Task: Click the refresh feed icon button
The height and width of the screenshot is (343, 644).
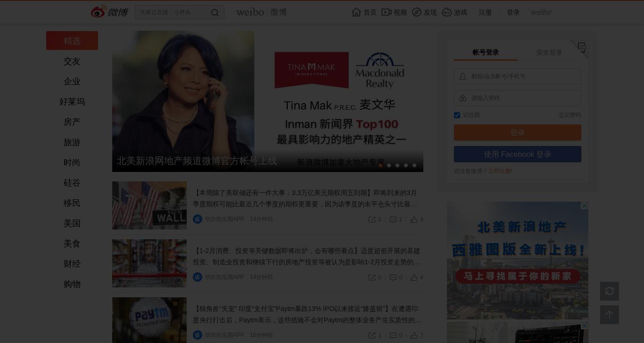Action: [x=610, y=291]
